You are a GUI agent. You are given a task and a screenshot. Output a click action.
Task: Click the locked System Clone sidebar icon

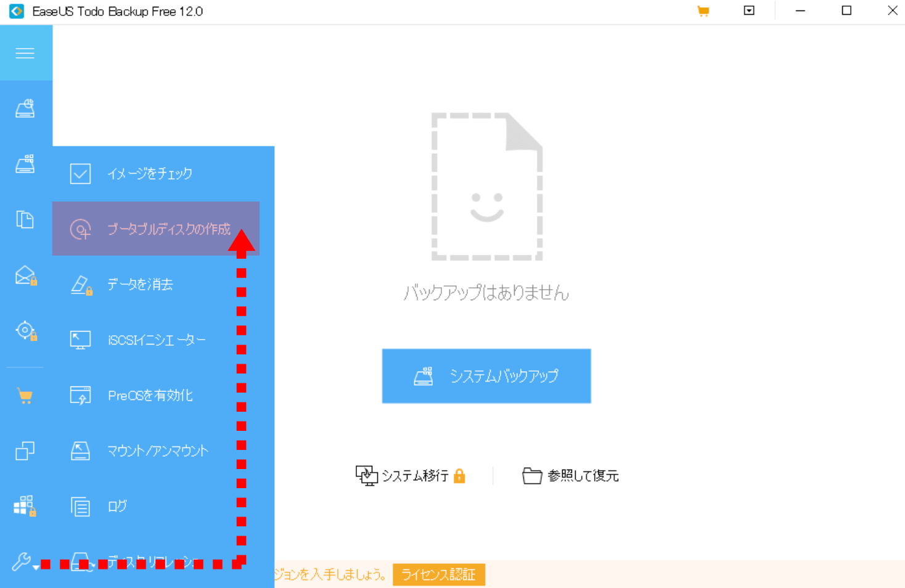[x=25, y=506]
